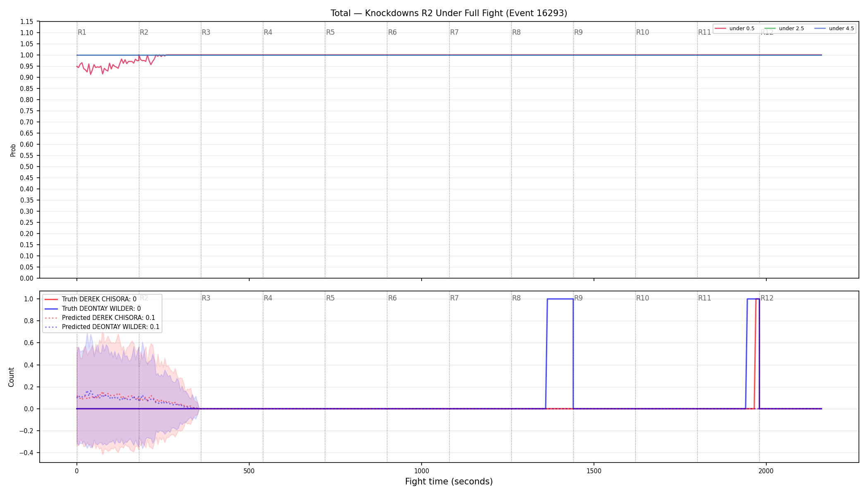The image size is (868, 496).
Task: Click the R7 round label in the Count chart
Action: click(x=454, y=298)
